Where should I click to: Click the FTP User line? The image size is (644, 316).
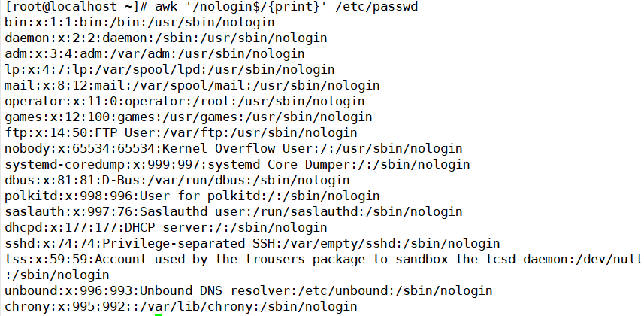[x=181, y=133]
